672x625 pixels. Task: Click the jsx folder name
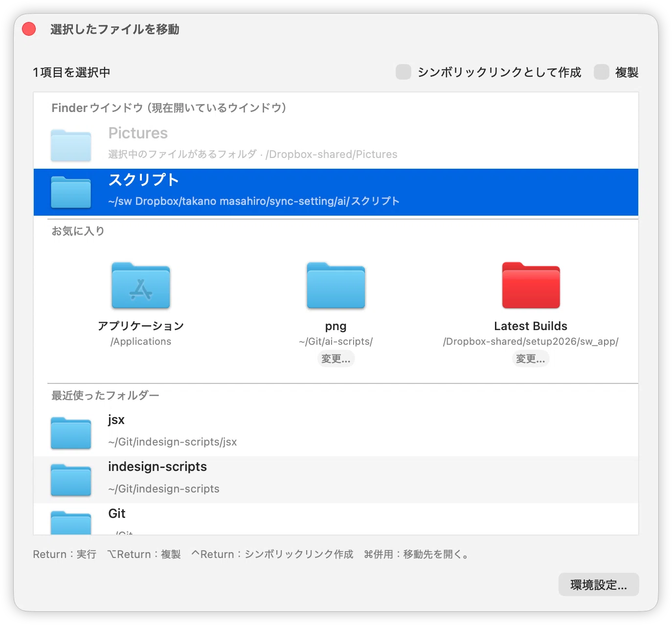[x=116, y=420]
